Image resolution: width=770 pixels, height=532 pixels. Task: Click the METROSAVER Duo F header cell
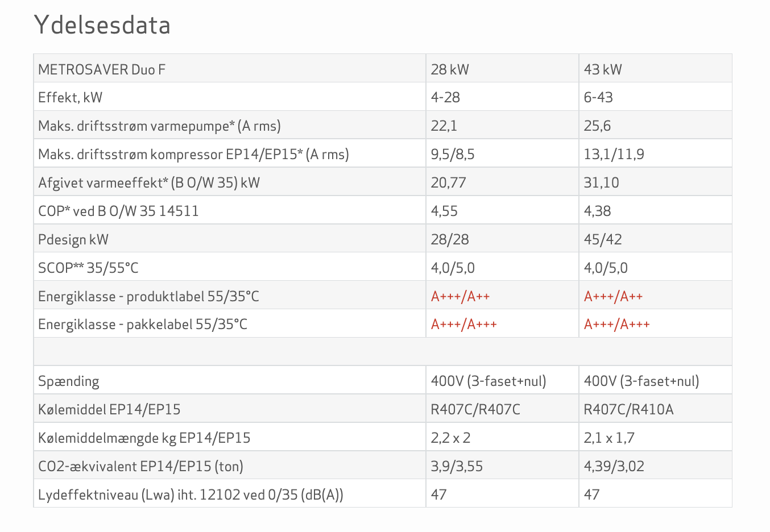point(102,69)
